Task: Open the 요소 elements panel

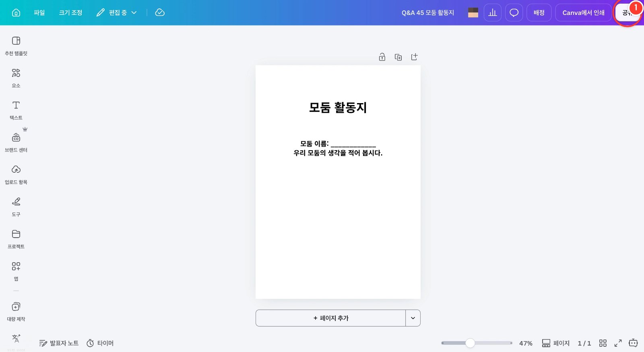Action: click(x=16, y=78)
